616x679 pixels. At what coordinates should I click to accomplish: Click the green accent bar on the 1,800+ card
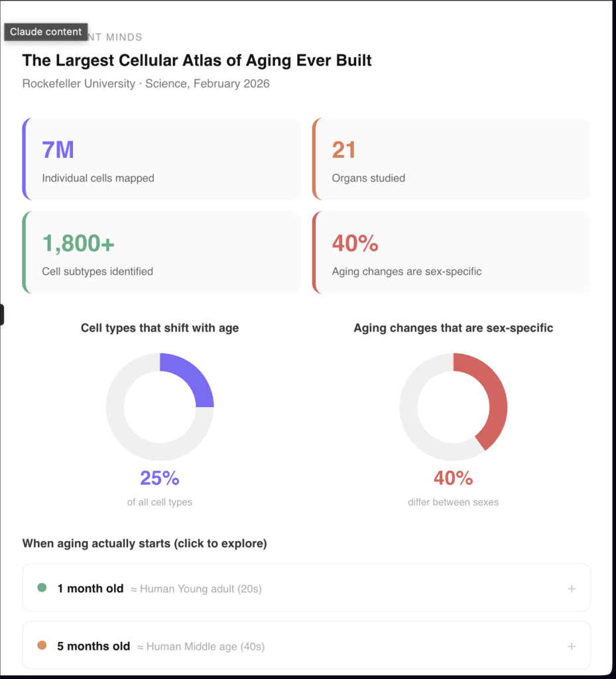click(25, 252)
